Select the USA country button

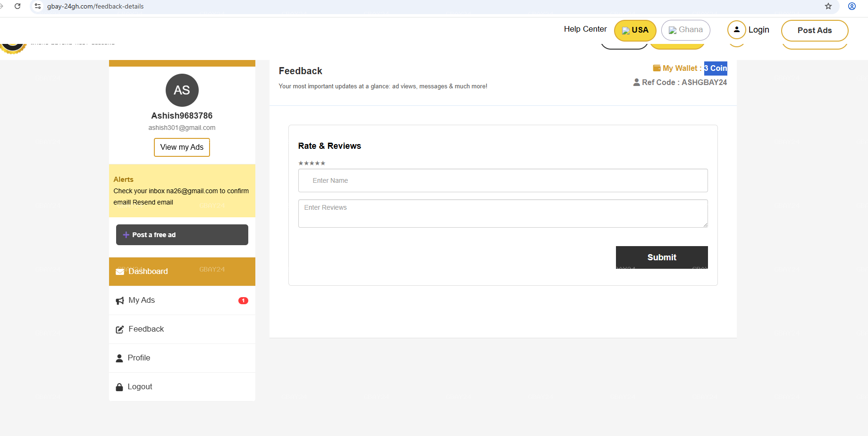click(x=635, y=30)
